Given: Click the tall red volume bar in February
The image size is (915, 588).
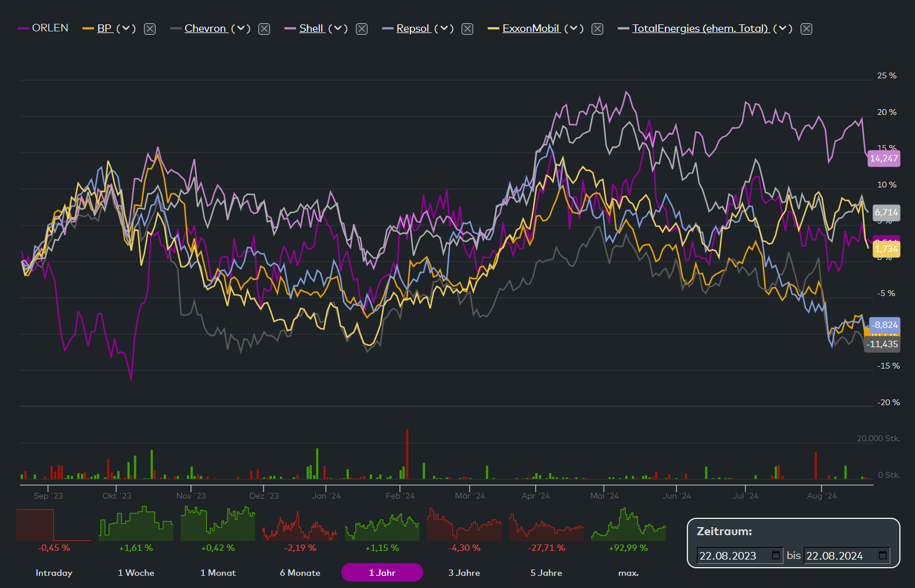Looking at the screenshot, I should [x=407, y=454].
